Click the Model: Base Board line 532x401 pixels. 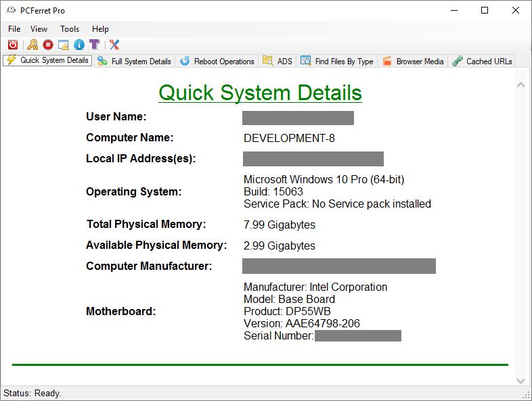289,300
